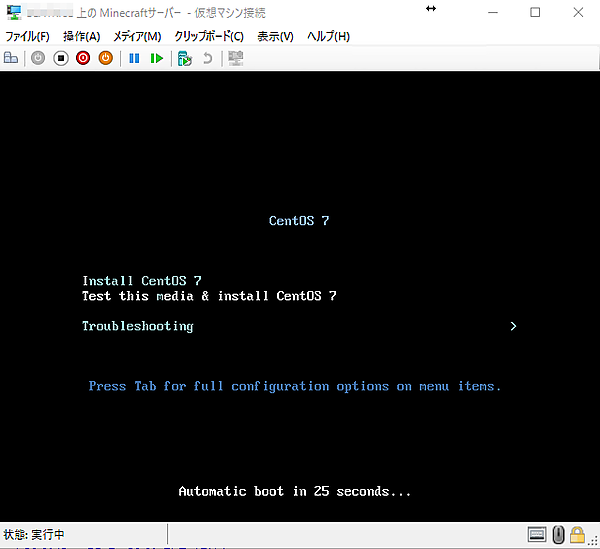600x549 pixels.
Task: Select the Troubleshooting boot entry
Action: point(138,326)
